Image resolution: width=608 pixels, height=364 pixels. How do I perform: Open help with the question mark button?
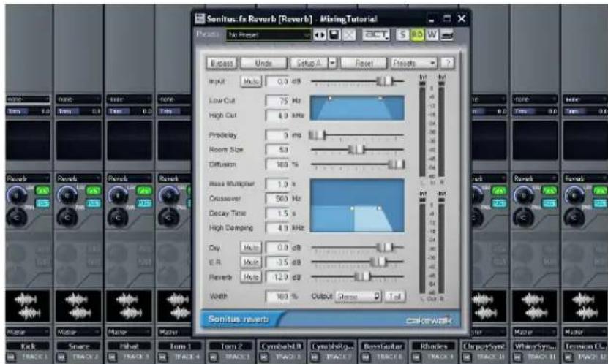click(x=448, y=63)
